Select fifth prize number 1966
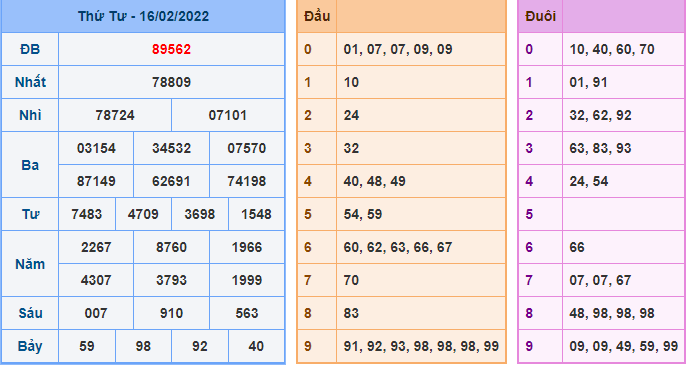Viewport: 686px width, 365px height. coord(247,247)
